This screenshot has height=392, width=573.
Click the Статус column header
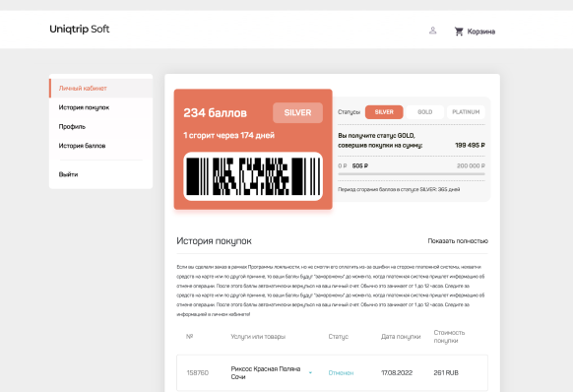(x=339, y=337)
